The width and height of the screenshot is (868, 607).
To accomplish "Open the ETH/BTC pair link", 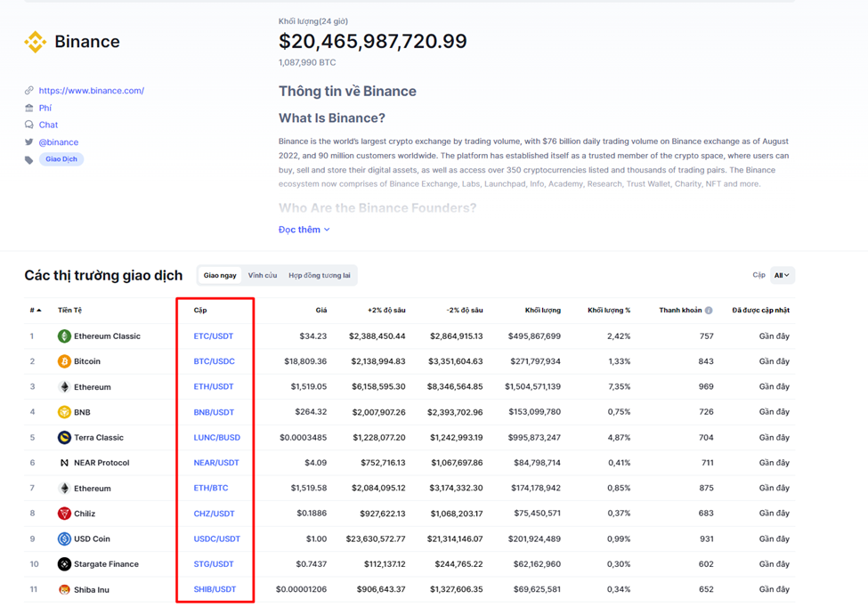I will pyautogui.click(x=211, y=488).
